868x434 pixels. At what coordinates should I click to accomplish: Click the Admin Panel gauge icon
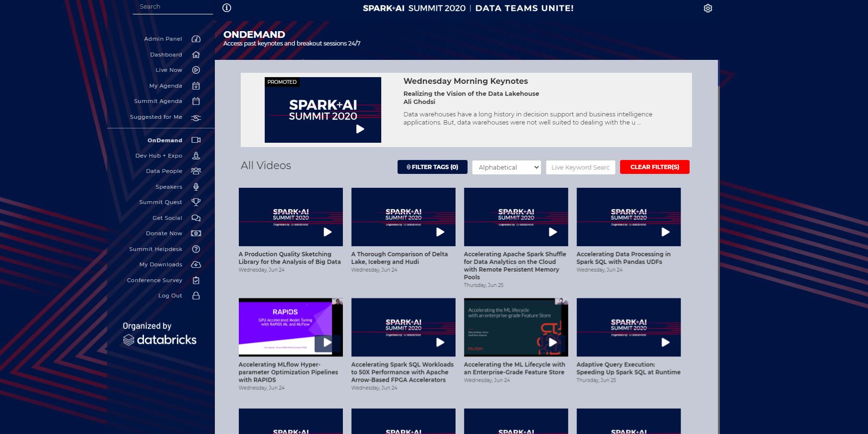point(196,39)
